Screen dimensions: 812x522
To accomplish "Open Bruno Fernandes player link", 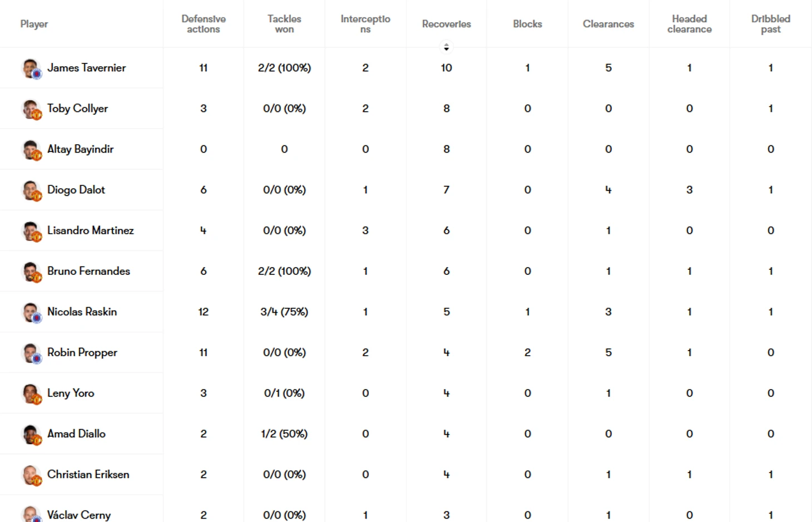I will coord(88,271).
